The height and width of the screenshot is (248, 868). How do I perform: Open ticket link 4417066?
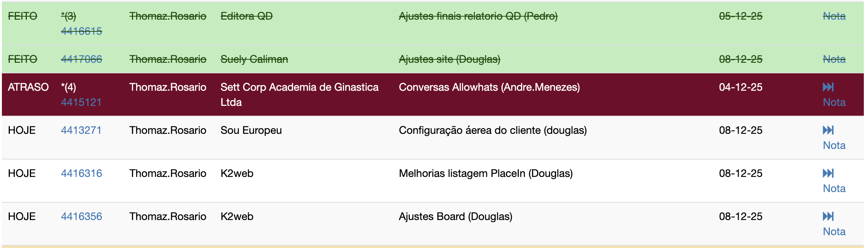click(81, 59)
